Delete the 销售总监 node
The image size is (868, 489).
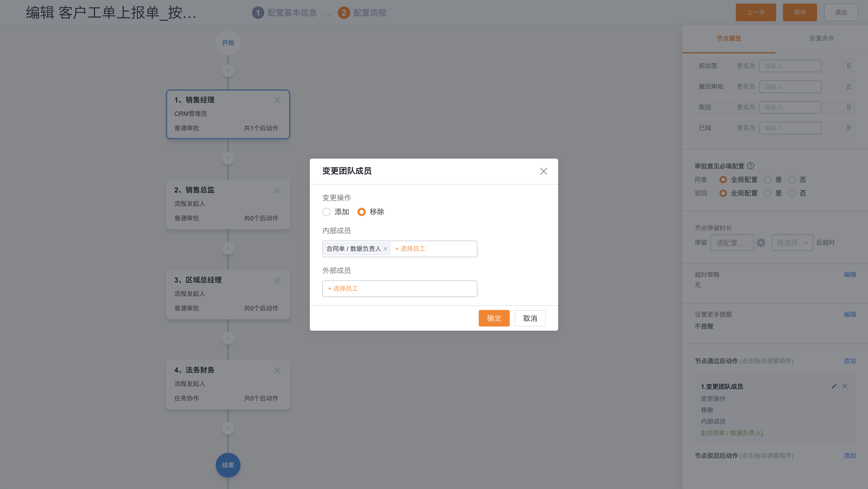[x=277, y=190]
